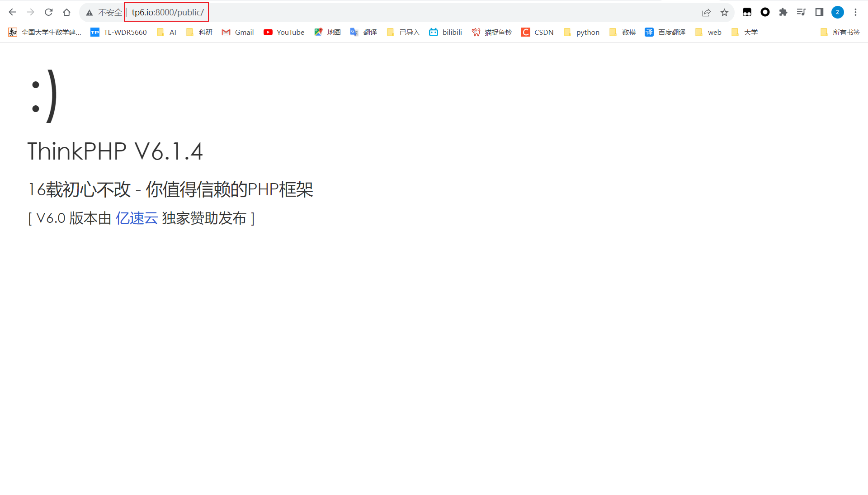Open the TL-WDR5660 router bookmark
This screenshot has height=495, width=868.
[x=119, y=32]
